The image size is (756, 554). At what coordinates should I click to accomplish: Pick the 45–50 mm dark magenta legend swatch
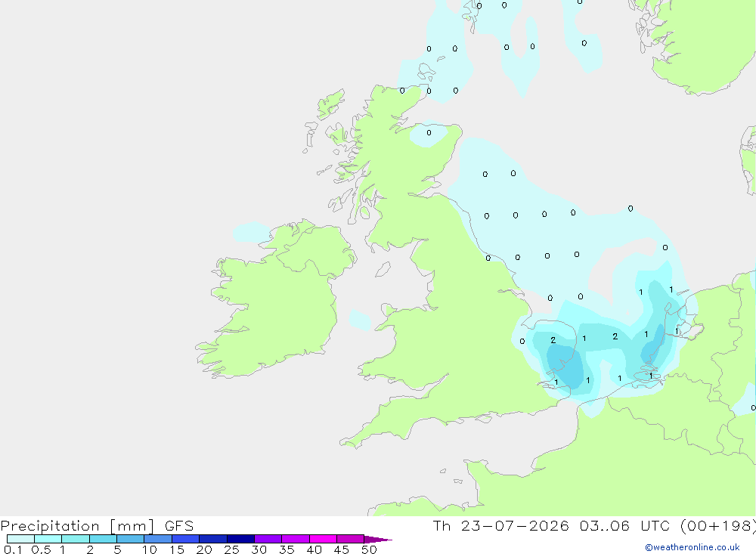pyautogui.click(x=350, y=539)
